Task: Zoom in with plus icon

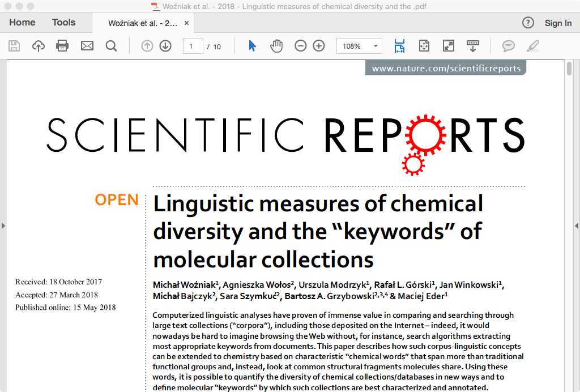Action: pyautogui.click(x=319, y=46)
